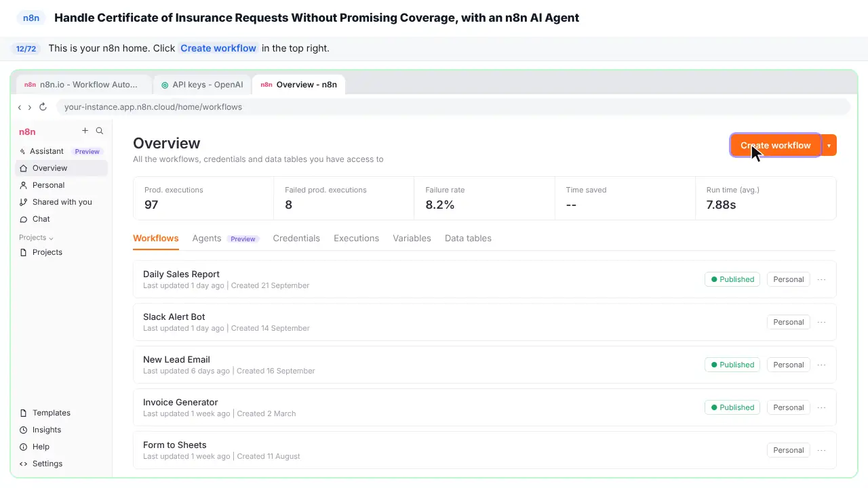868x488 pixels.
Task: Switch to n8n.io Workflow Automation browser tab
Action: 84,85
